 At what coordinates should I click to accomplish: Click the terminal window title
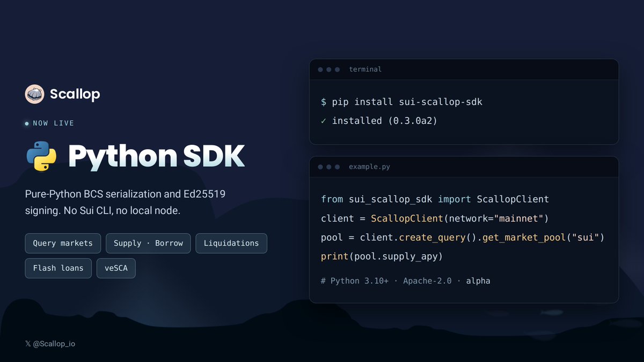365,69
